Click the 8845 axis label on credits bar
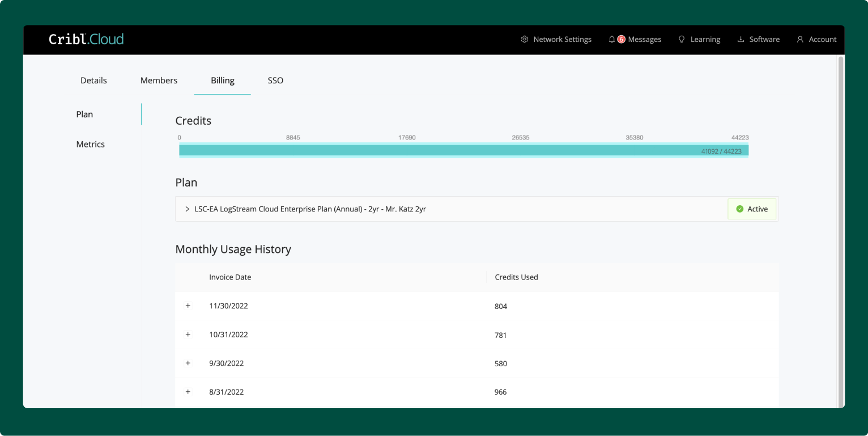 (293, 138)
